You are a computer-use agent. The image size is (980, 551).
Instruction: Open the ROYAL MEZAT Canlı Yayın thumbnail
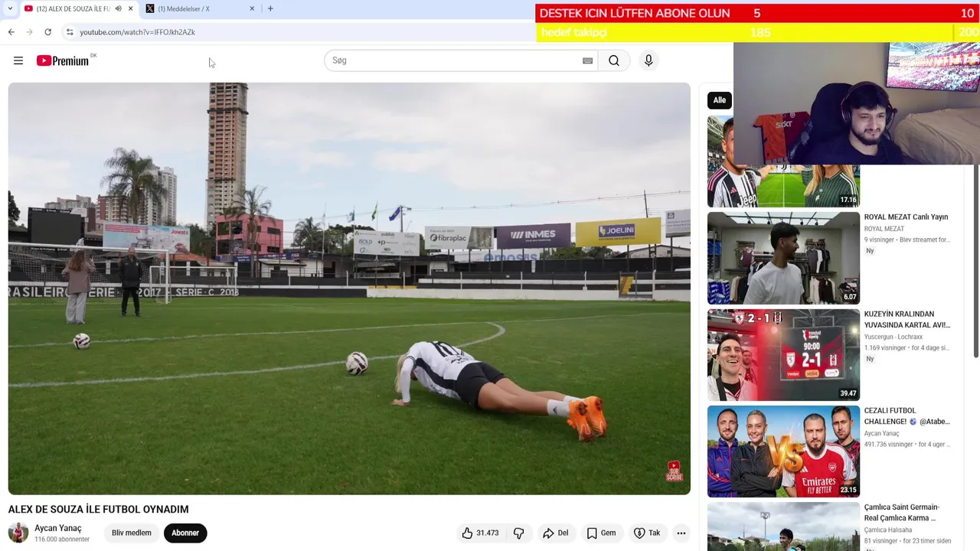783,258
